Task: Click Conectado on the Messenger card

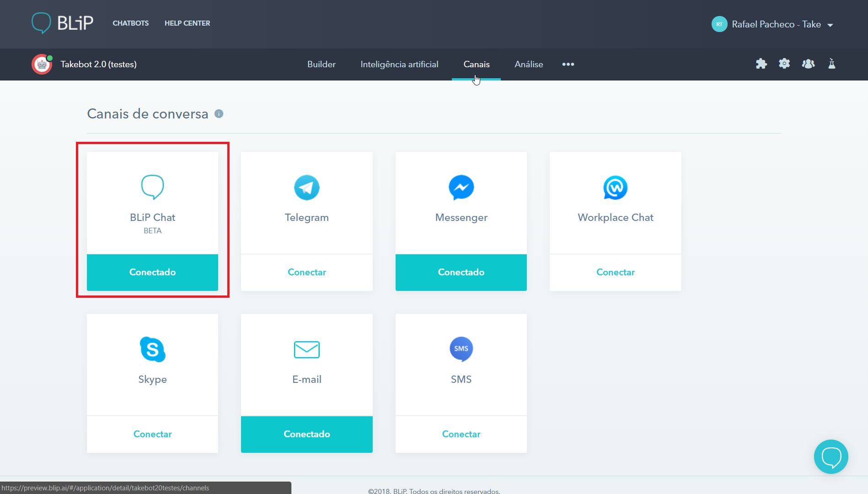Action: click(461, 272)
